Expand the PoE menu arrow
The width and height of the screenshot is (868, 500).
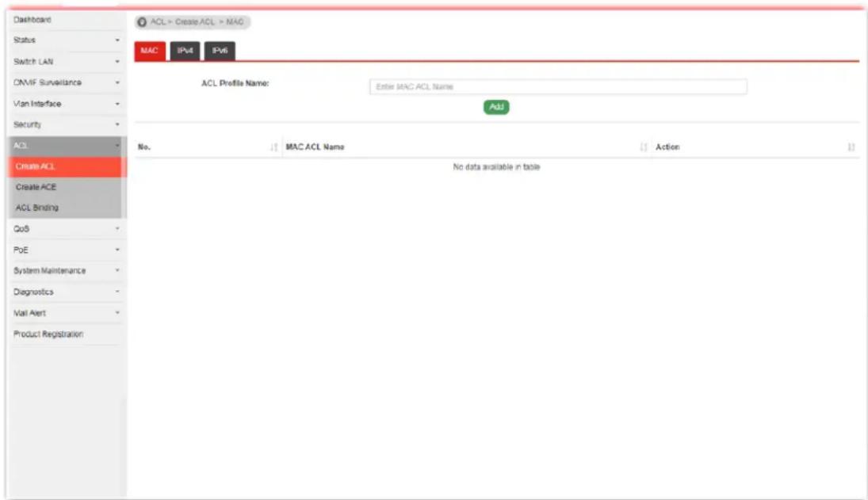[117, 250]
